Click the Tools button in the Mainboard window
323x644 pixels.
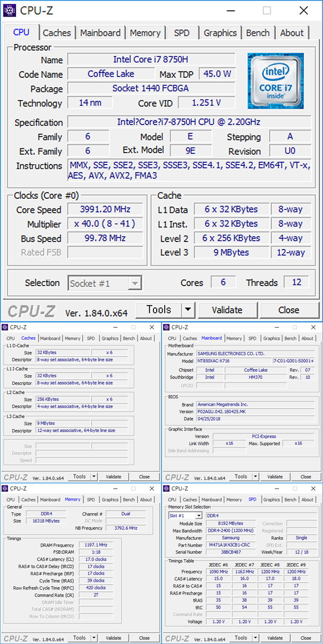tap(241, 477)
